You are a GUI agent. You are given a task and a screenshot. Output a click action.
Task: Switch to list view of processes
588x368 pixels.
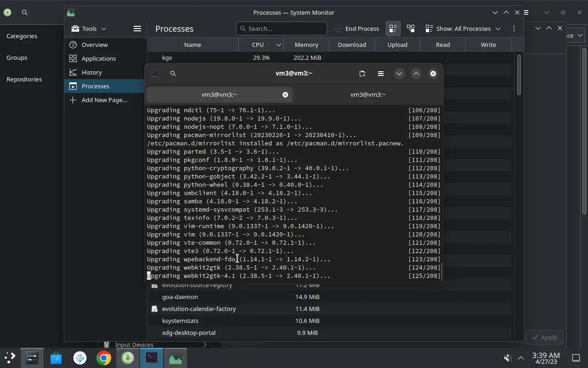393,29
